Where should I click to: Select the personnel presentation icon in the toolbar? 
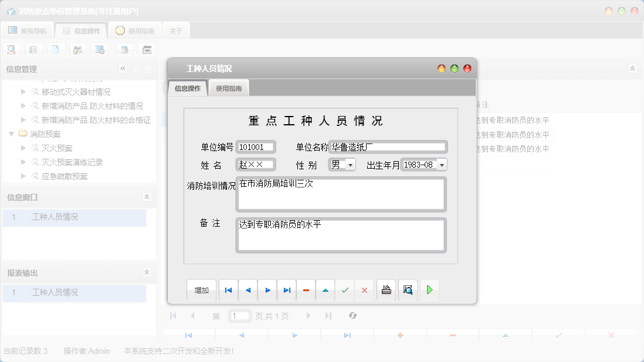77,49
